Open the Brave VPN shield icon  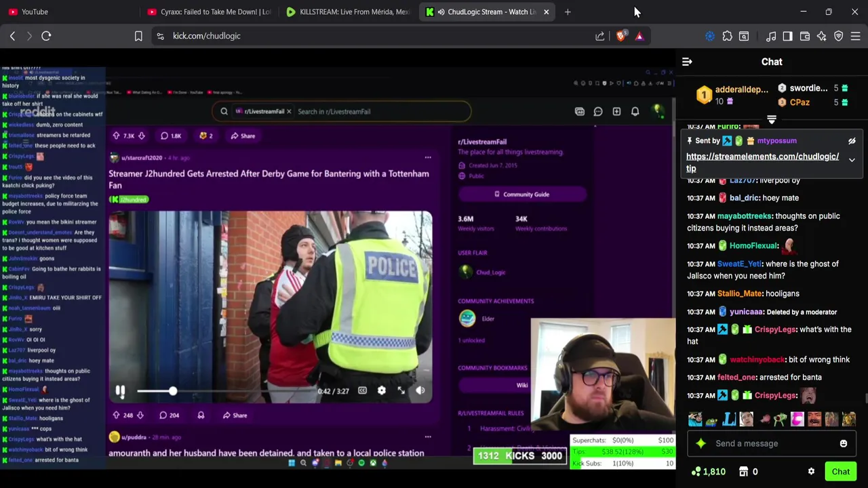(839, 36)
